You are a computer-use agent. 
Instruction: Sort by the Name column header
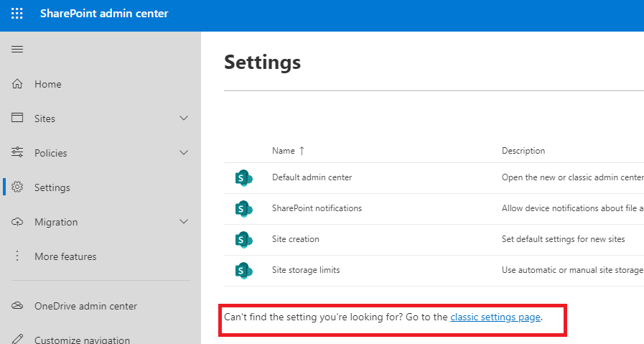284,151
